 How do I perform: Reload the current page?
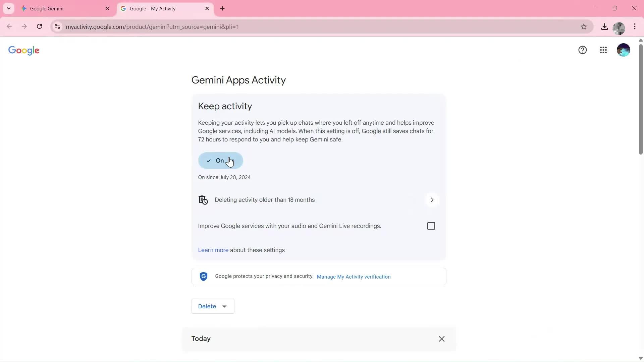coord(39,26)
